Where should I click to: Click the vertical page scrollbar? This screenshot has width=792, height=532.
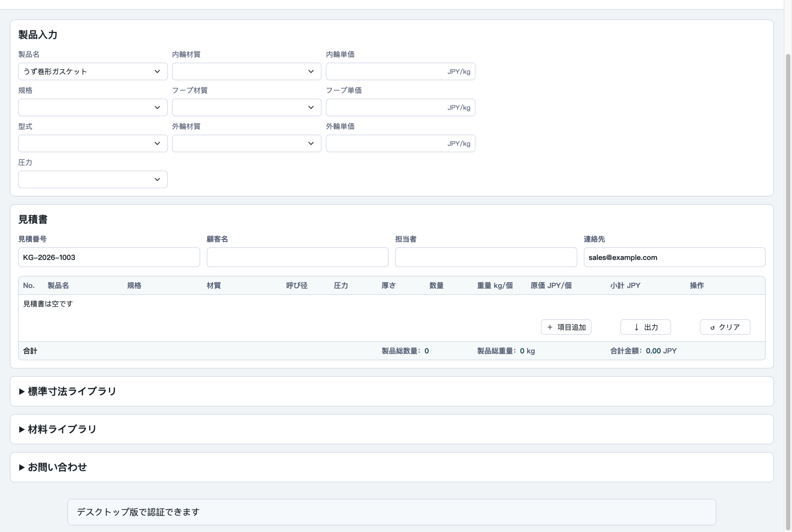pyautogui.click(x=788, y=292)
